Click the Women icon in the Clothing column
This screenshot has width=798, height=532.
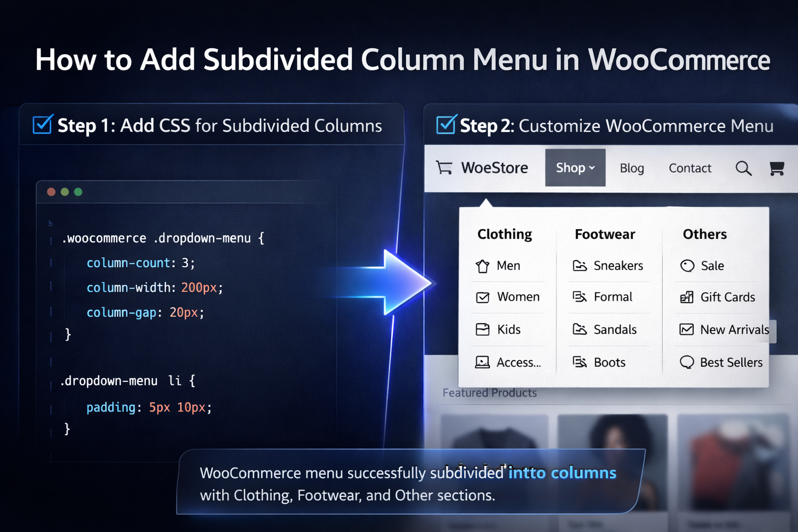(483, 297)
